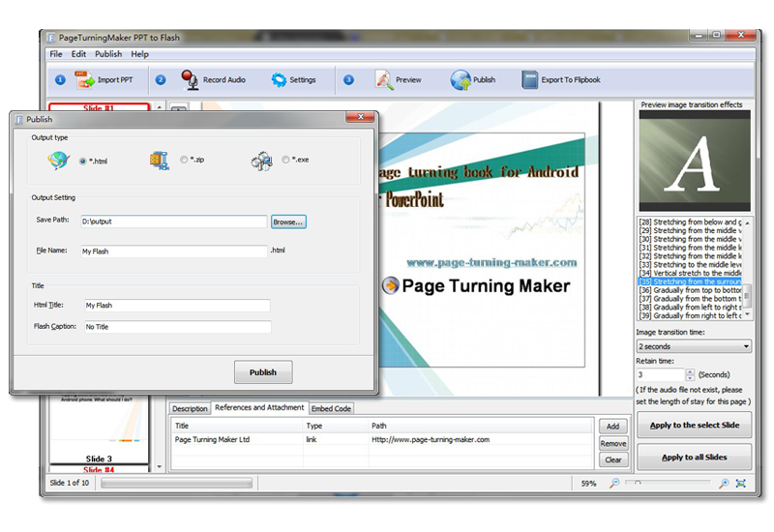Viewport: 774px width, 532px height.
Task: Click the Browse... button for Save Path
Action: pyautogui.click(x=288, y=222)
